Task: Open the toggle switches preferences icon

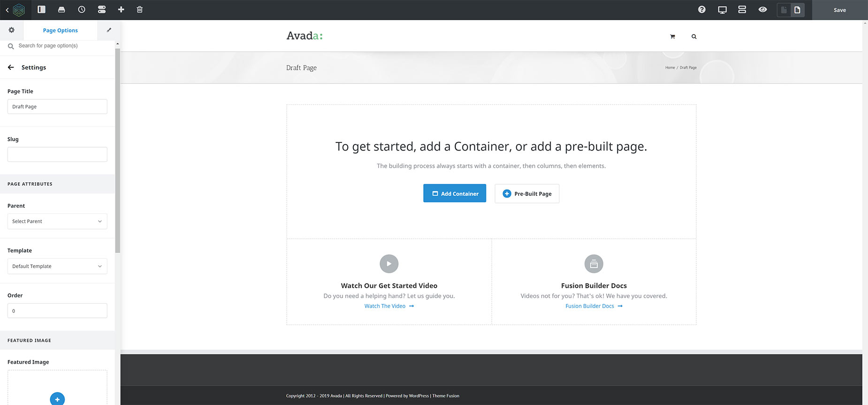Action: point(102,9)
